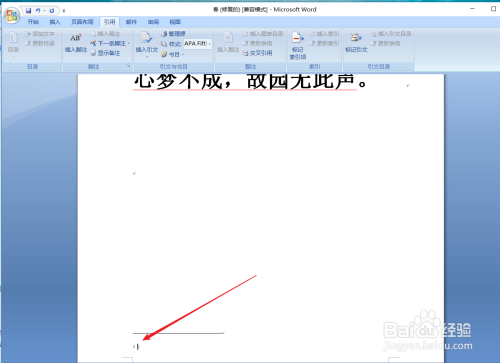Undo the last action
500x363 pixels.
[x=38, y=11]
